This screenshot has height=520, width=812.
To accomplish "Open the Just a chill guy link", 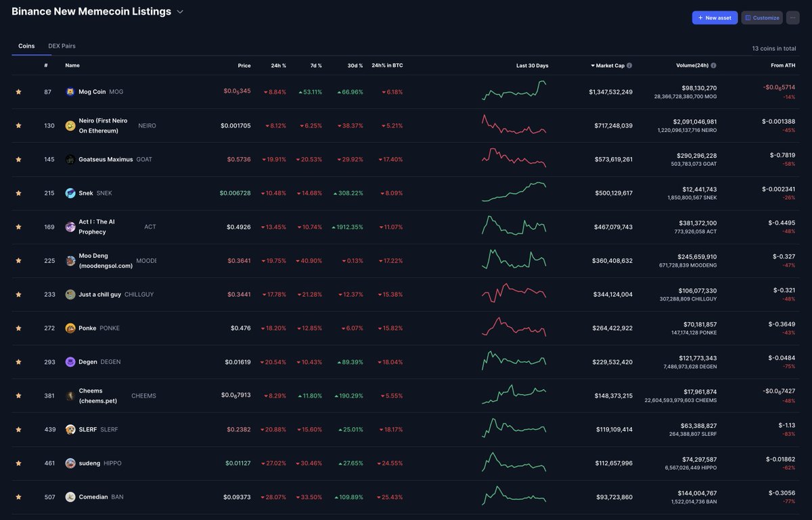I will pyautogui.click(x=100, y=295).
